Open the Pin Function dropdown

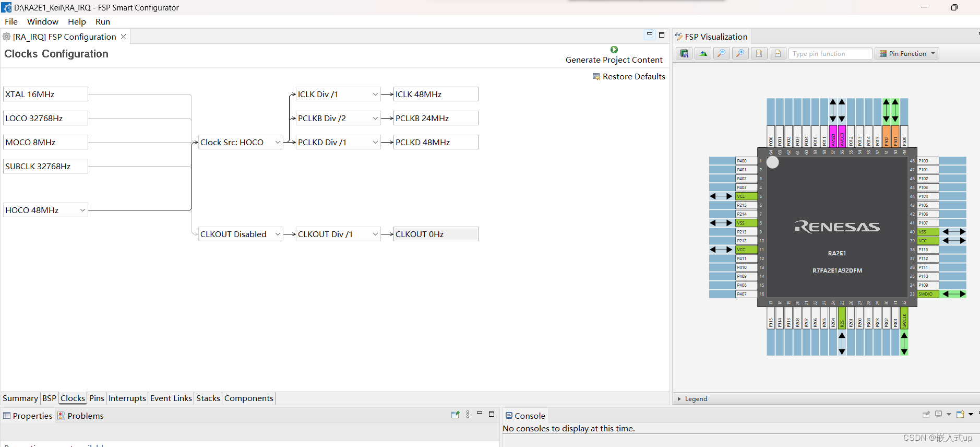point(906,53)
